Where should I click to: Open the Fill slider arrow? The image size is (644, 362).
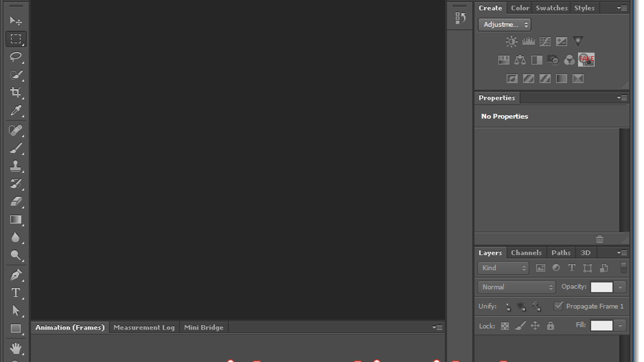tap(620, 326)
